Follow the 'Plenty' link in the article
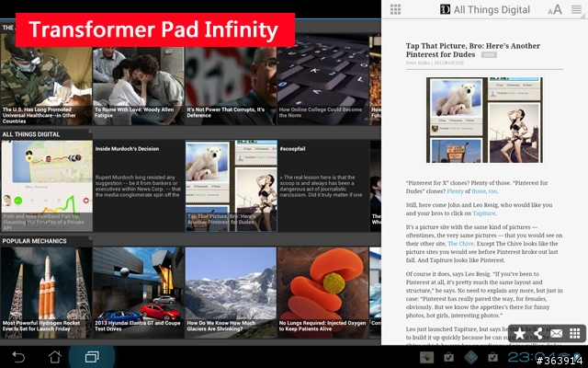Viewport: 588px width, 368px height. (x=456, y=191)
